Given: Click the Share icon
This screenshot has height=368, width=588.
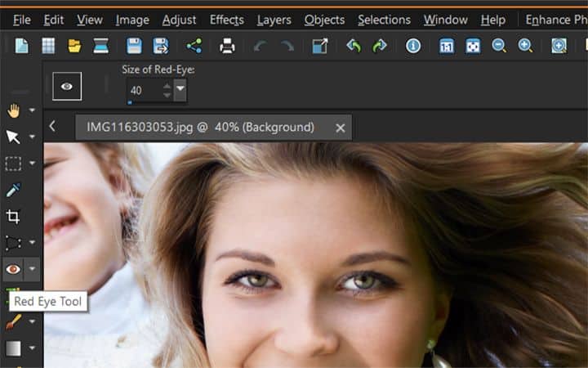Looking at the screenshot, I should [x=194, y=46].
